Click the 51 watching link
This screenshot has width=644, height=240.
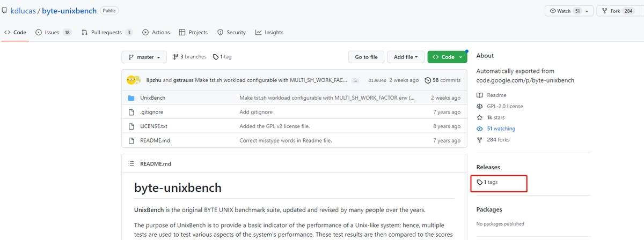pos(496,129)
